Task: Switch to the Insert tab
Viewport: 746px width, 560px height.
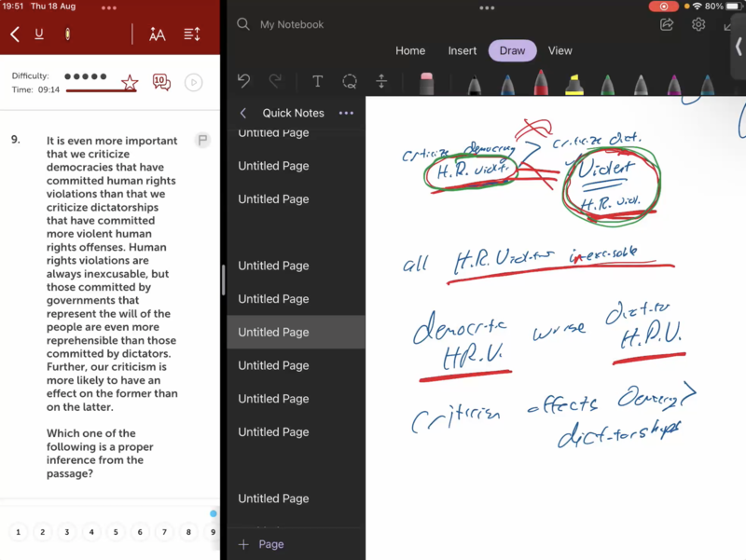Action: (463, 51)
